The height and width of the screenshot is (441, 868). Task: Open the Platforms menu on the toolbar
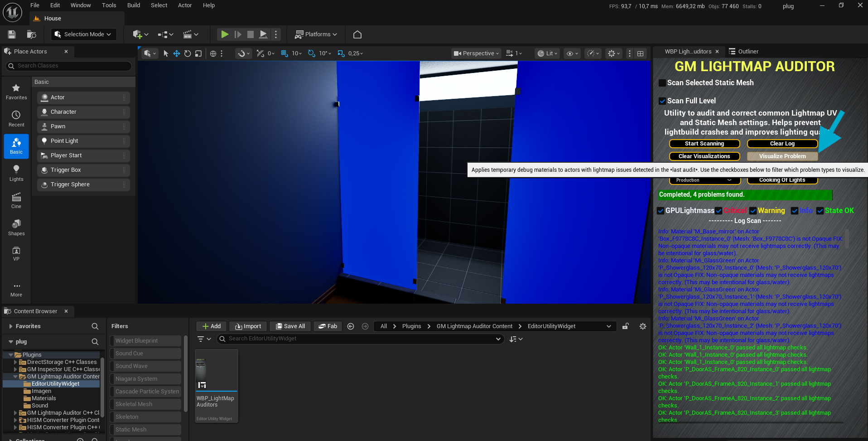(316, 34)
